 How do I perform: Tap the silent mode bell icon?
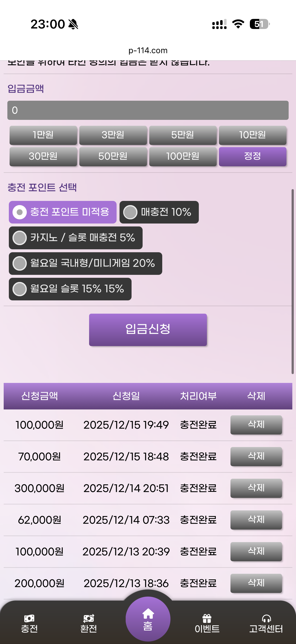point(73,25)
